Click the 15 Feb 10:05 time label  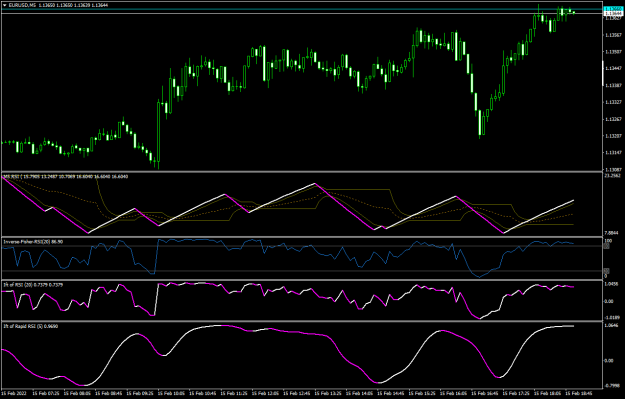click(171, 393)
